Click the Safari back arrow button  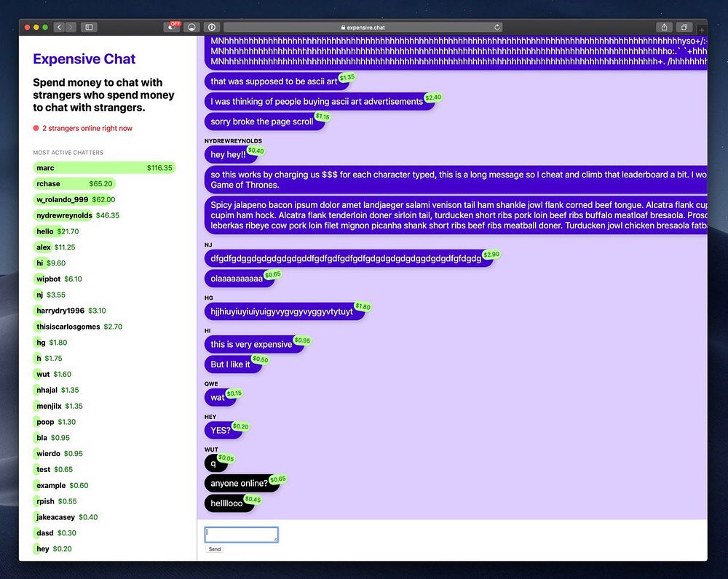[59, 28]
